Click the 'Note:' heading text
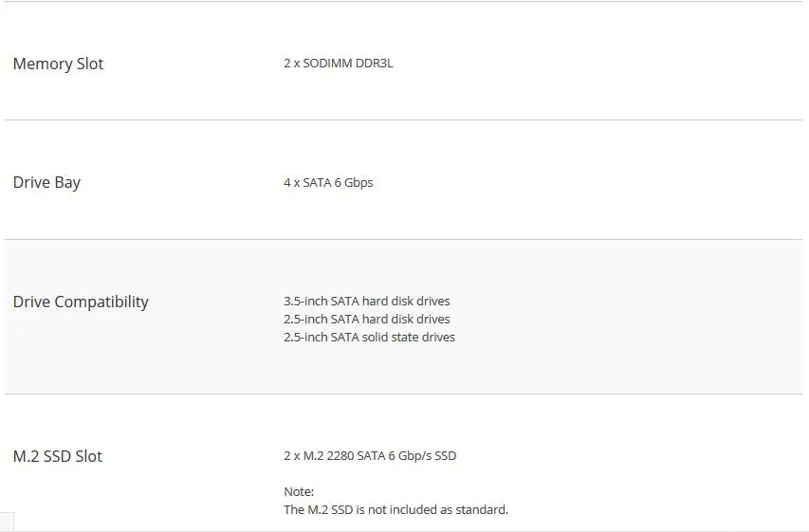Screen dimensions: 809x532 point(299,492)
